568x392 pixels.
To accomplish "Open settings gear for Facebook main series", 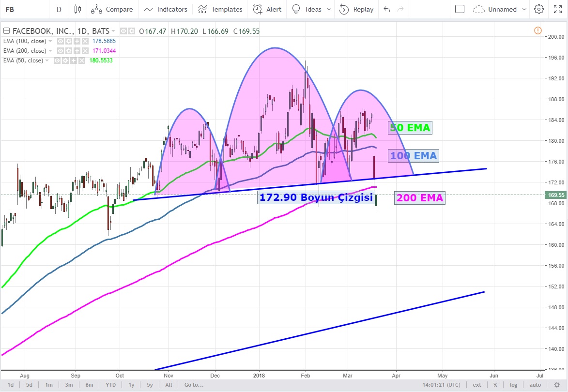I will point(132,31).
